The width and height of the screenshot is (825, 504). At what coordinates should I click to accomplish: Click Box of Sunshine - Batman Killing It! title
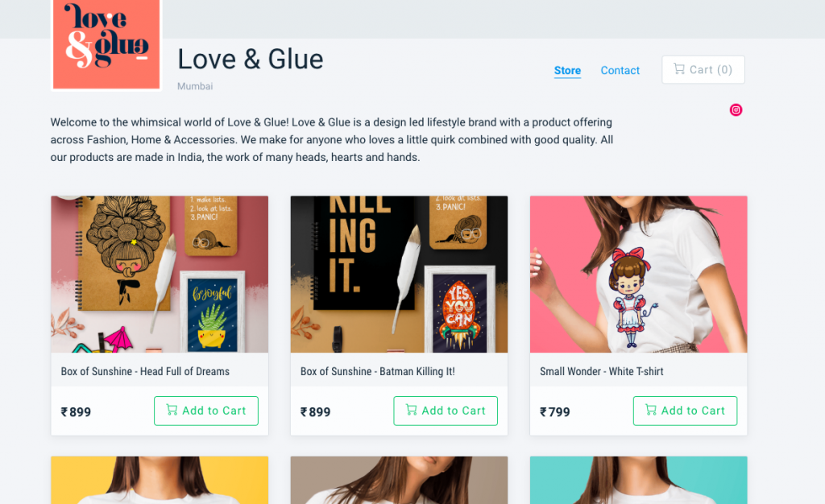377,372
